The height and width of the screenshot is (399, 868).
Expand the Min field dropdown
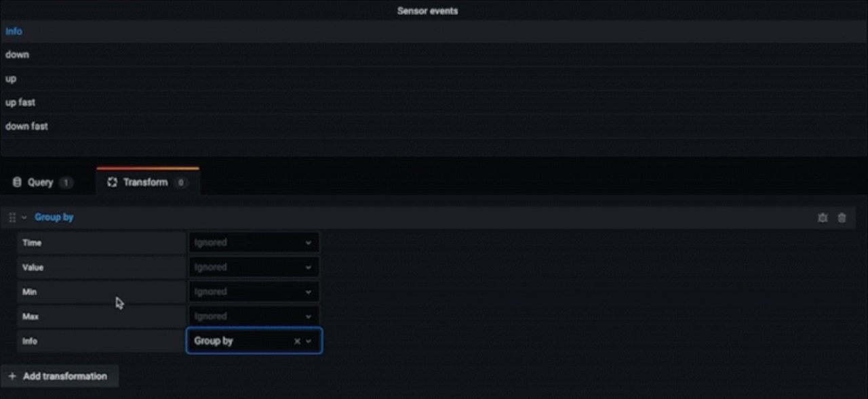(253, 292)
